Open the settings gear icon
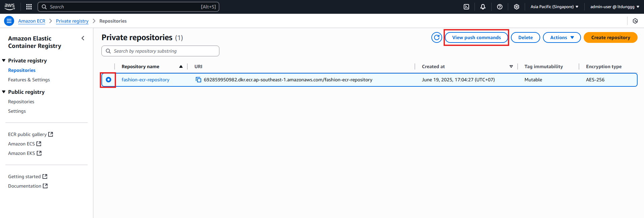Viewport: 644px width, 218px height. pos(517,7)
